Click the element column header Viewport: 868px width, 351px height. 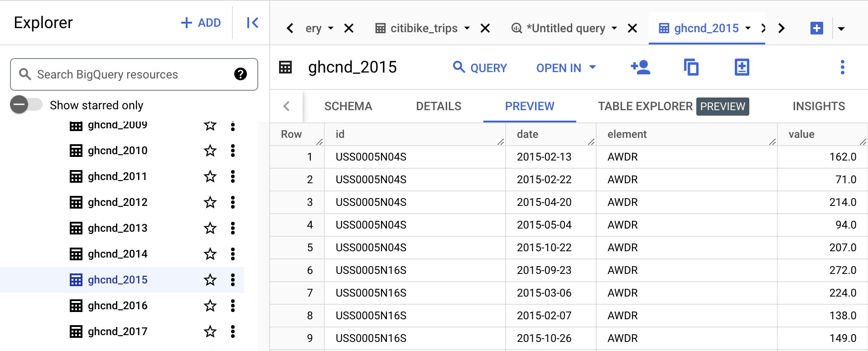[x=687, y=134]
